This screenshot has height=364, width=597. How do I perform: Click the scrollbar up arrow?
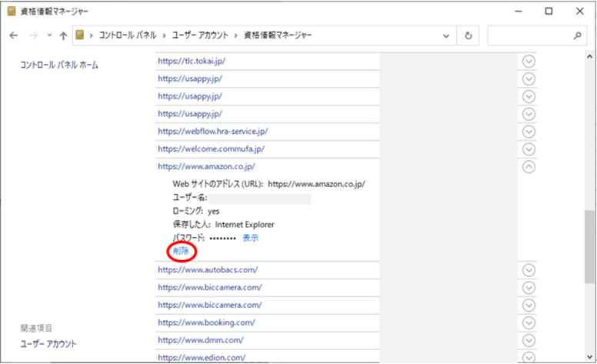[589, 57]
